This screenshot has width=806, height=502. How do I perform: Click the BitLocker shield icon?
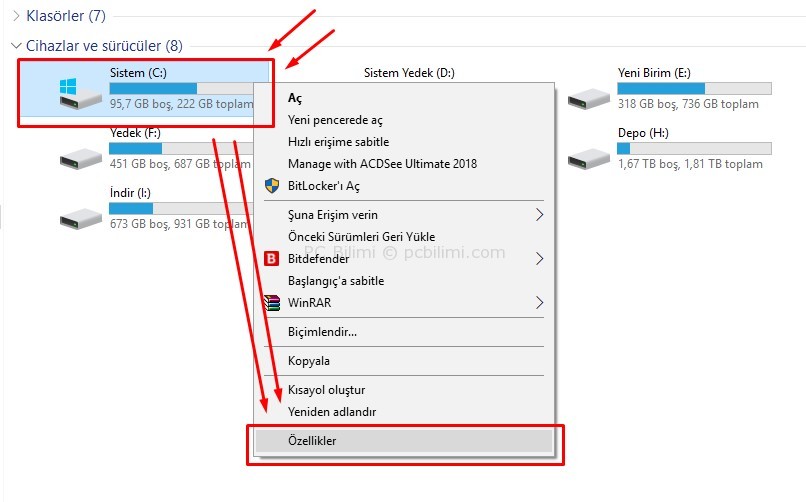point(271,185)
